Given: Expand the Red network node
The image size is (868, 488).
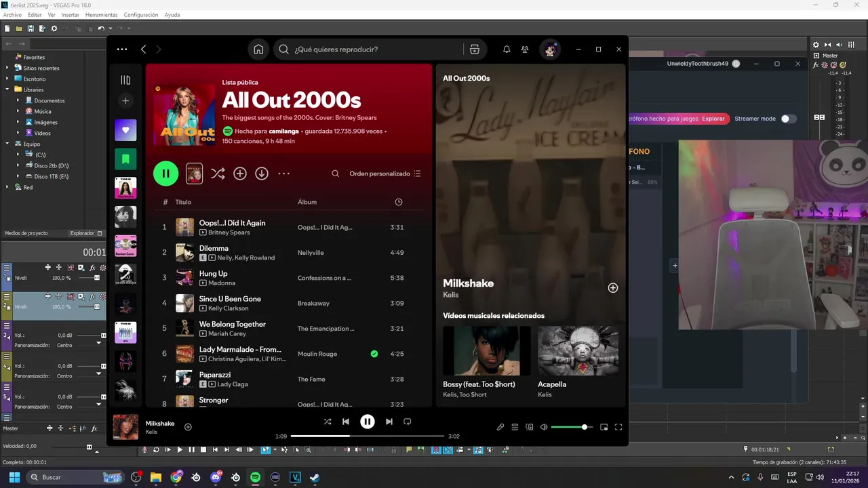Looking at the screenshot, I should (x=7, y=187).
